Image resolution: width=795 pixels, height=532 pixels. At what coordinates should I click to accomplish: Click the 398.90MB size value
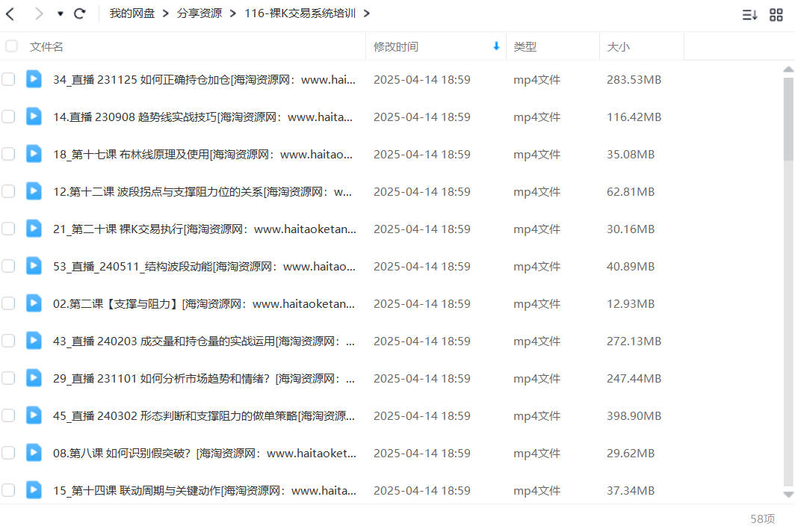[634, 416]
